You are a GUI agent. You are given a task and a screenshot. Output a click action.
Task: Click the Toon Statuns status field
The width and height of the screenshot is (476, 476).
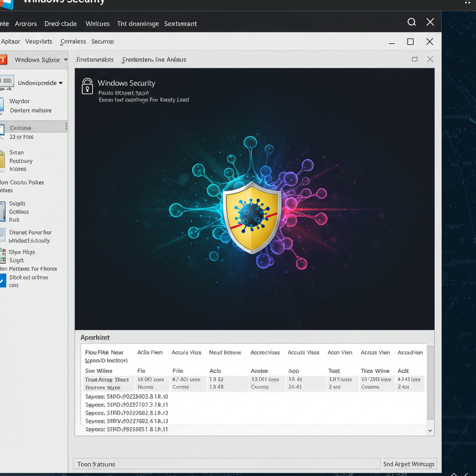tap(226, 464)
